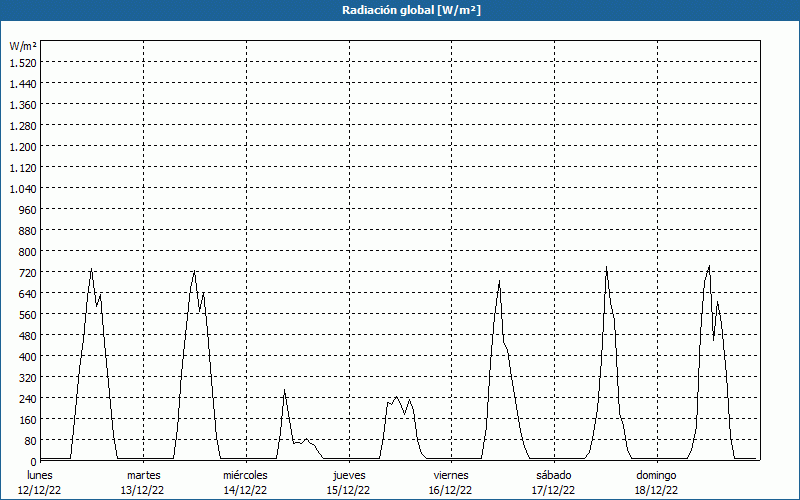The height and width of the screenshot is (500, 800).
Task: Click the 'lunes' day label
Action: click(40, 475)
